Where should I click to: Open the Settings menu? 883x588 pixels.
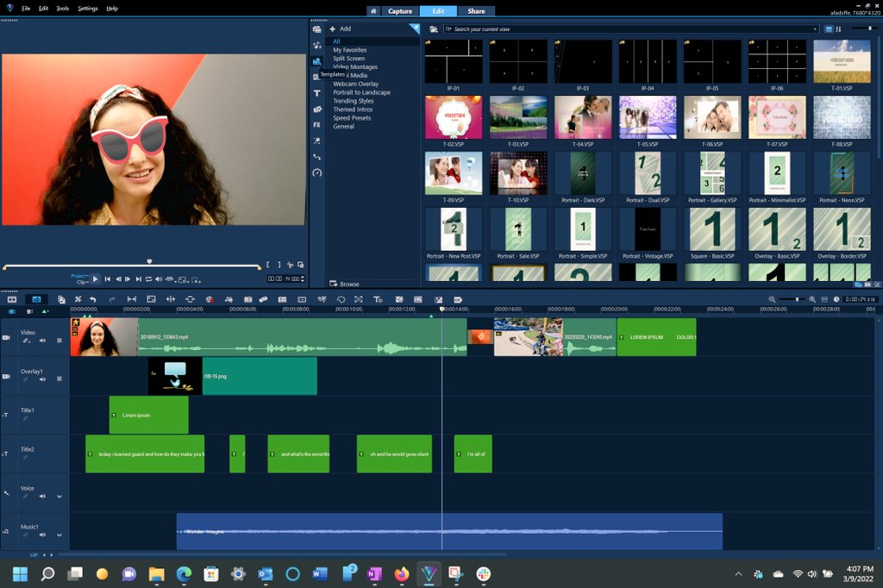[87, 9]
